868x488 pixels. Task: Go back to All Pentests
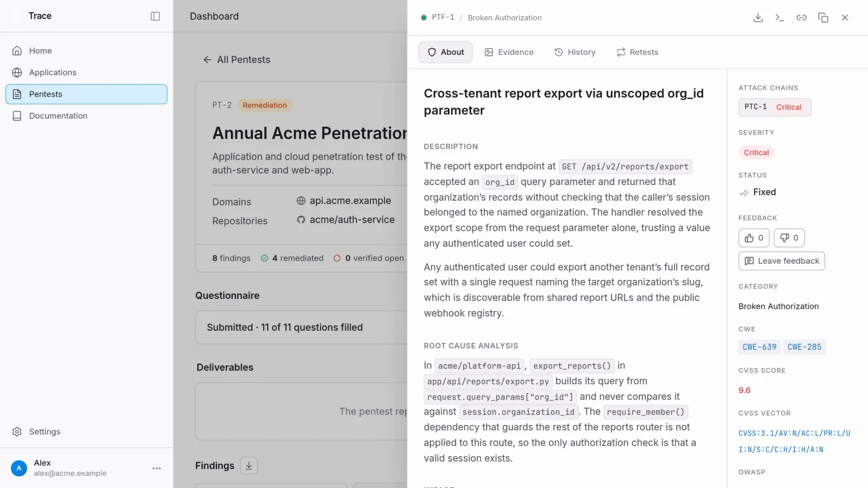237,60
